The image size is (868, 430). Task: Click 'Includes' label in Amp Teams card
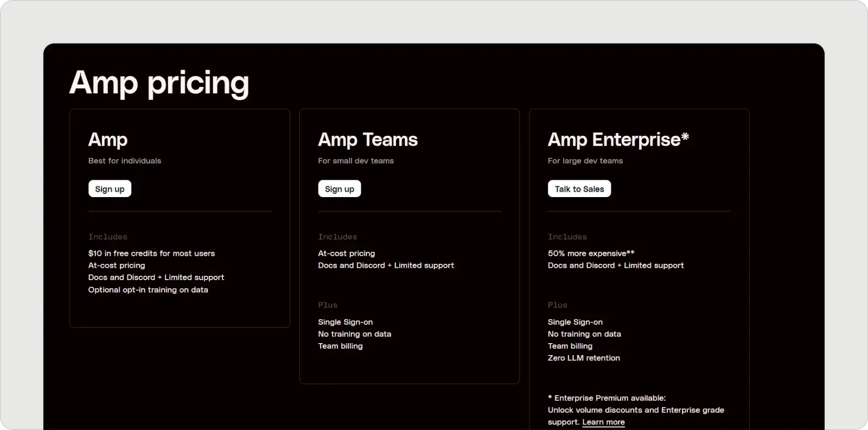point(337,237)
